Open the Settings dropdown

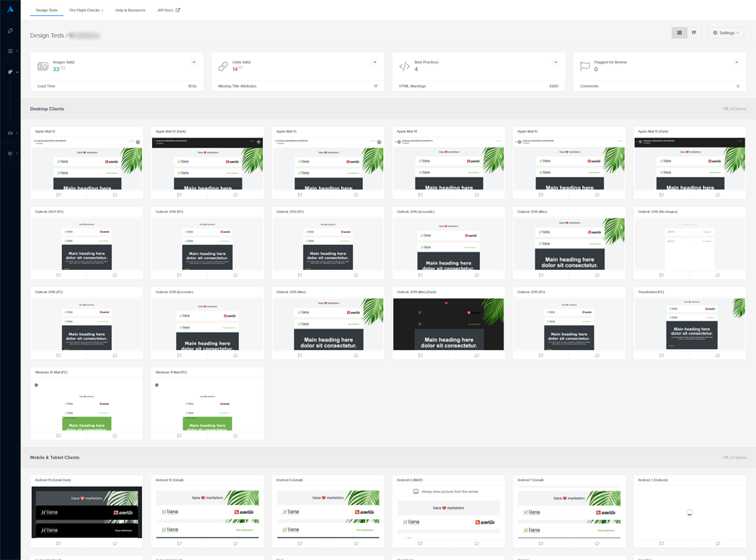tap(726, 32)
